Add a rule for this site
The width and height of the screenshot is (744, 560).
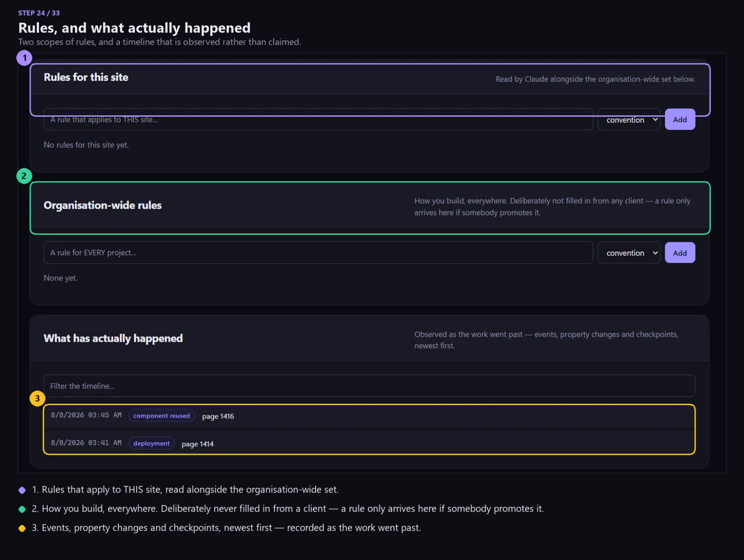[680, 120]
